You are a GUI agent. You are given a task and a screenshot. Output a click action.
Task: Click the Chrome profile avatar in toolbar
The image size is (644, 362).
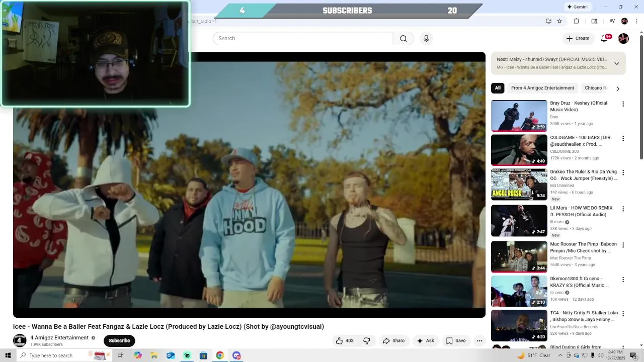[624, 21]
